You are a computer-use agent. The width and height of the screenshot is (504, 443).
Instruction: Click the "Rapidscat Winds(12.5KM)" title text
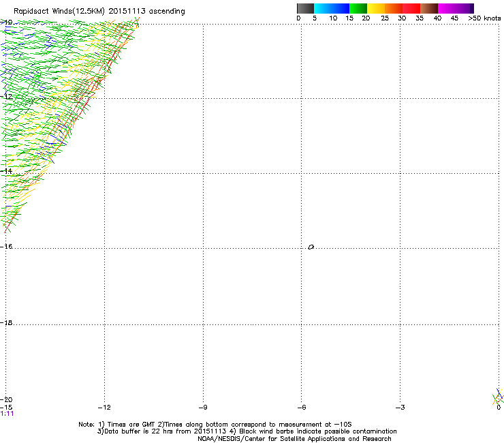(59, 12)
